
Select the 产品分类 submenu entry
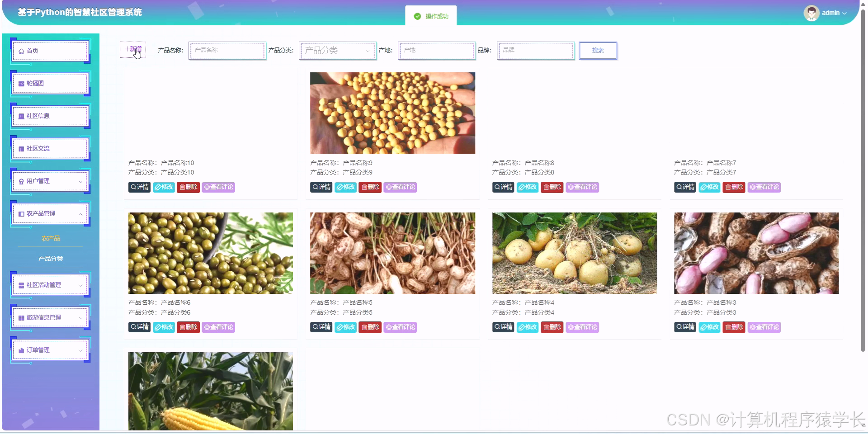[51, 259]
